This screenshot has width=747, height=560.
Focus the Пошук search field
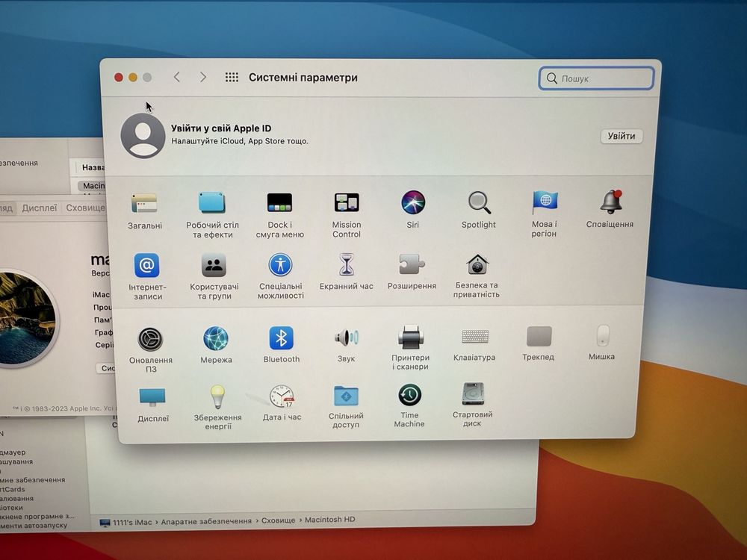click(596, 78)
